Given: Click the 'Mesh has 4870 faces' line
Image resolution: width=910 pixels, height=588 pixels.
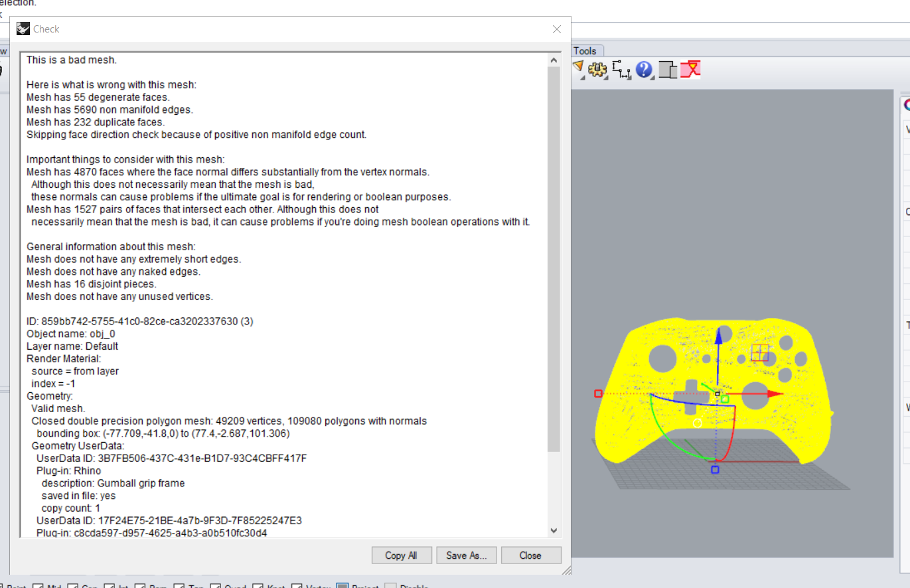Looking at the screenshot, I should coord(228,172).
